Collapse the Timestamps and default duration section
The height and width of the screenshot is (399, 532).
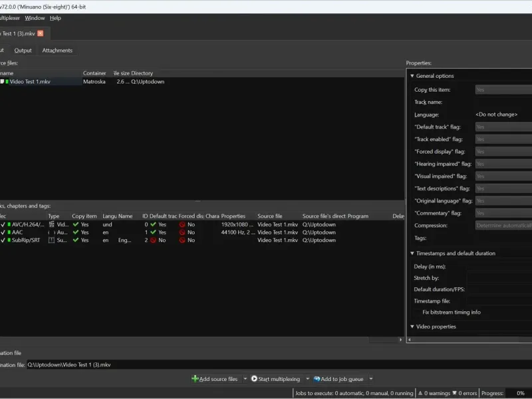click(x=412, y=253)
